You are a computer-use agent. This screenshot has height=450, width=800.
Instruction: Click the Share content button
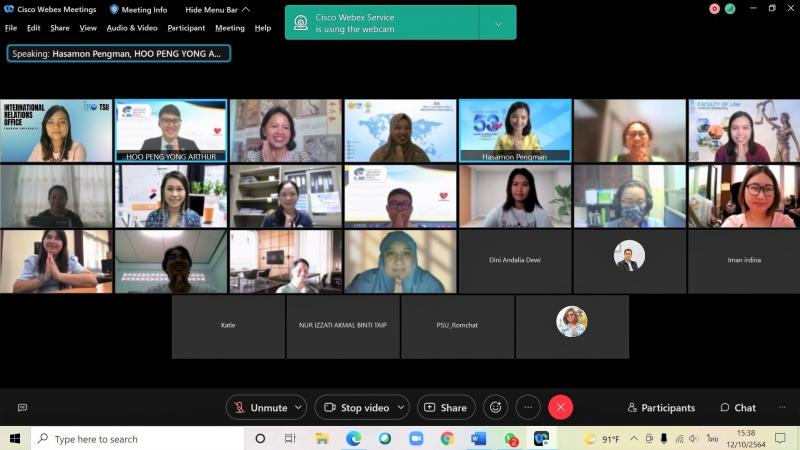pos(446,408)
